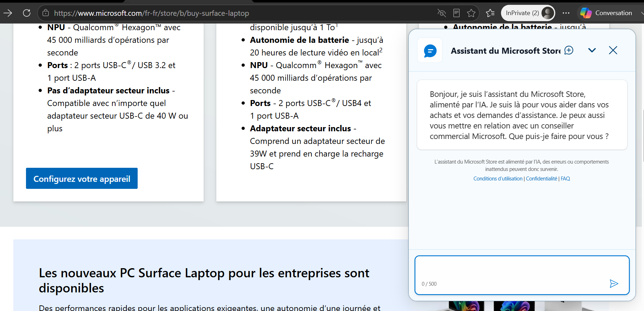Viewport: 644px width, 311px height.
Task: Minimize the assistant with chevron down
Action: tap(592, 50)
